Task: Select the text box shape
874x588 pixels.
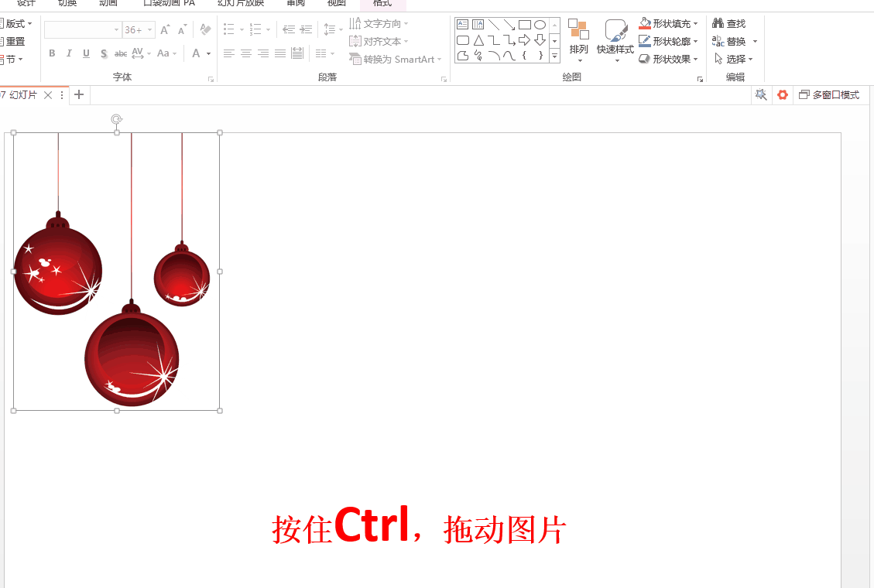Action: (463, 25)
